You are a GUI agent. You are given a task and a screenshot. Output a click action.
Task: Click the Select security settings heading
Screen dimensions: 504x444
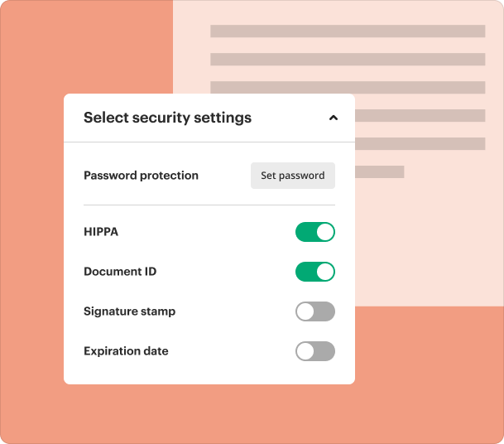pos(167,118)
